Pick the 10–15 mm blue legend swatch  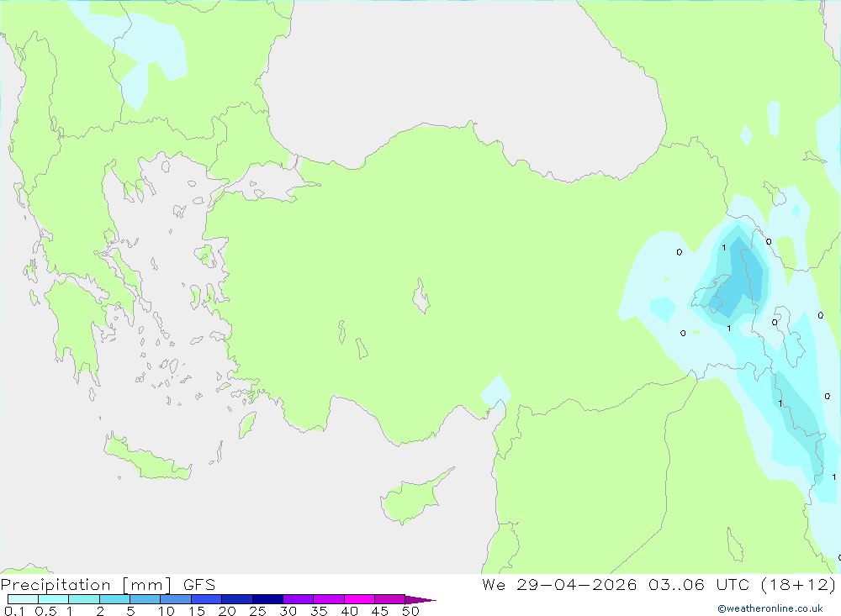[x=176, y=599]
